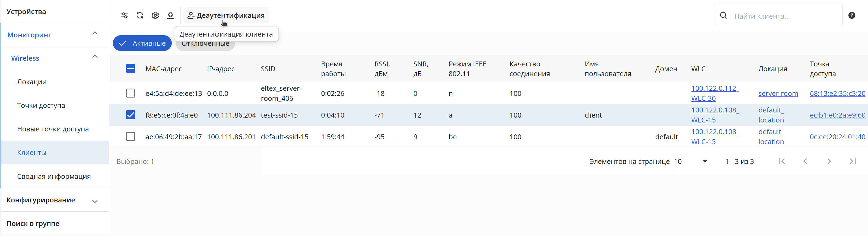Go to the first page icon
The image size is (868, 236).
click(782, 161)
